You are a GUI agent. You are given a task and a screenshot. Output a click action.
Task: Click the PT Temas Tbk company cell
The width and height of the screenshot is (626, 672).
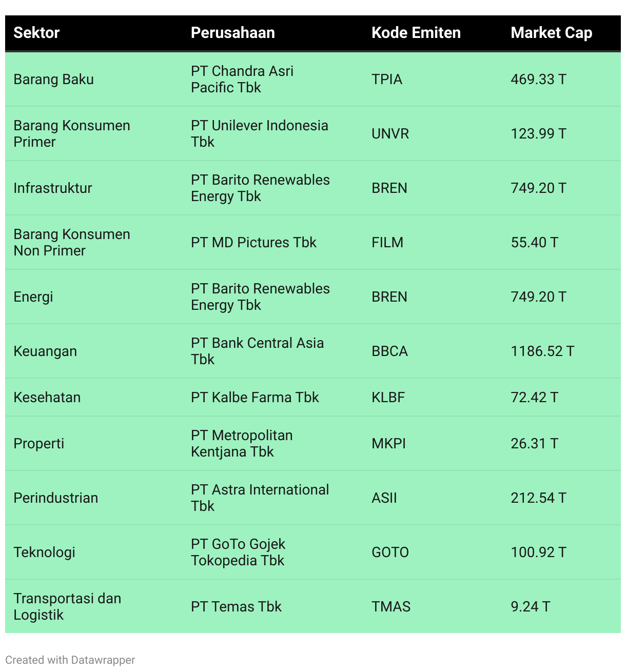tap(236, 607)
